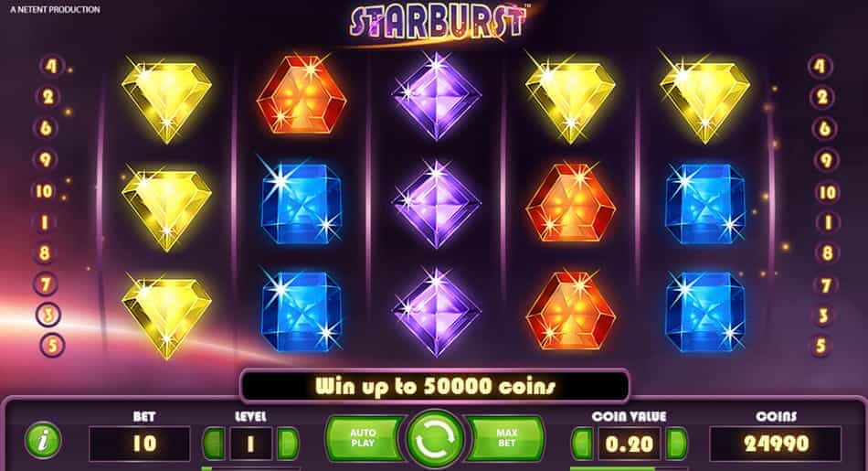868x471 pixels.
Task: Click the Coins balance display showing 24990
Action: [x=776, y=444]
